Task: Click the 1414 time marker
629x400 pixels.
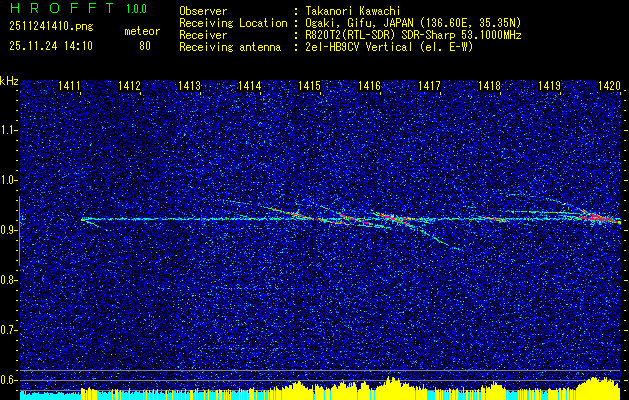Action: click(x=249, y=85)
